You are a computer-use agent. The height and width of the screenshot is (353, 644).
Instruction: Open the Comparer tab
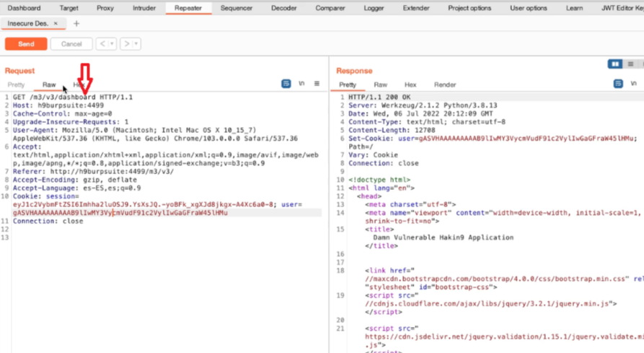point(330,8)
